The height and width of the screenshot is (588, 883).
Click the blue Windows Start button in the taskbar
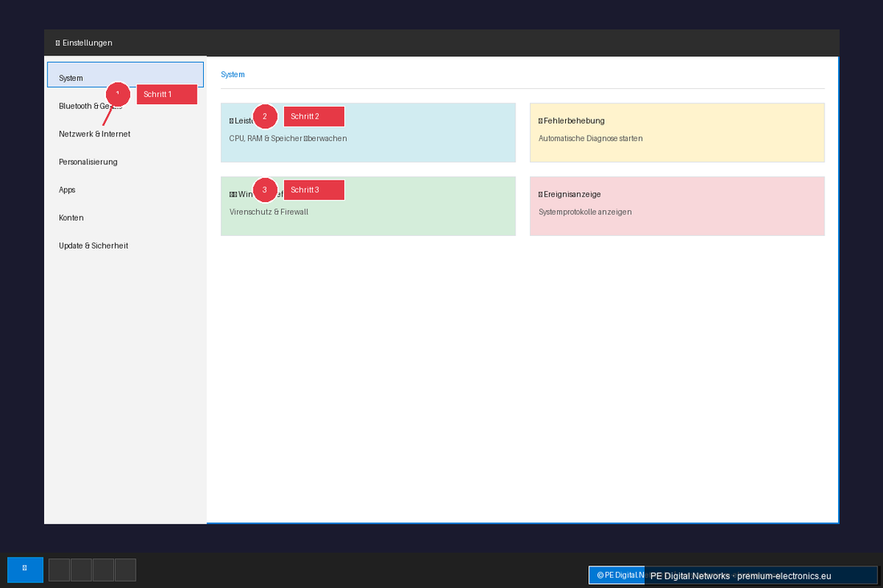pyautogui.click(x=25, y=570)
